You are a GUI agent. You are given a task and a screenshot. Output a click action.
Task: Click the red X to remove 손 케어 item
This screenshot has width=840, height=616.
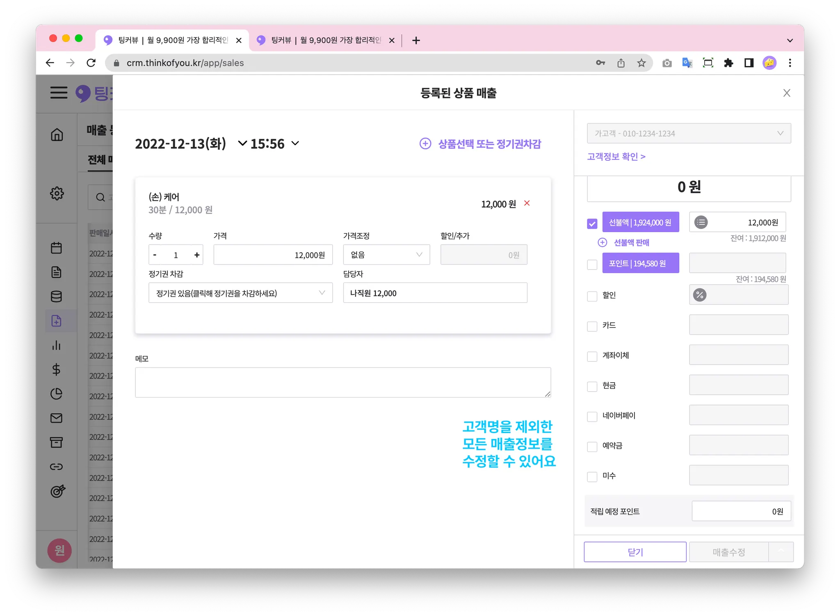tap(527, 203)
